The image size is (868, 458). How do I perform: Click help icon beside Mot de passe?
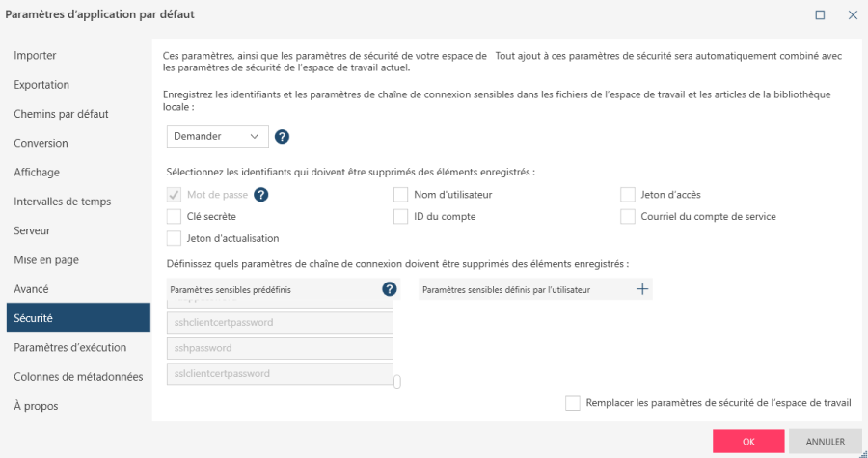pos(260,194)
